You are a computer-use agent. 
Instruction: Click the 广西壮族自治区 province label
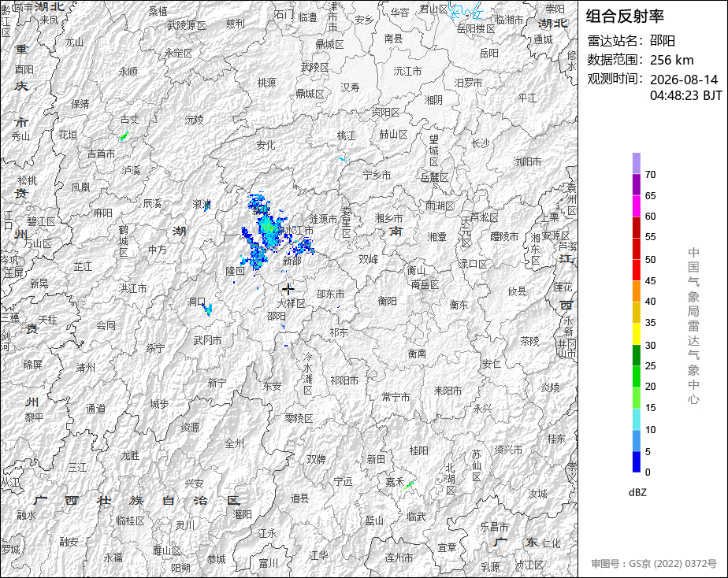pos(137,501)
